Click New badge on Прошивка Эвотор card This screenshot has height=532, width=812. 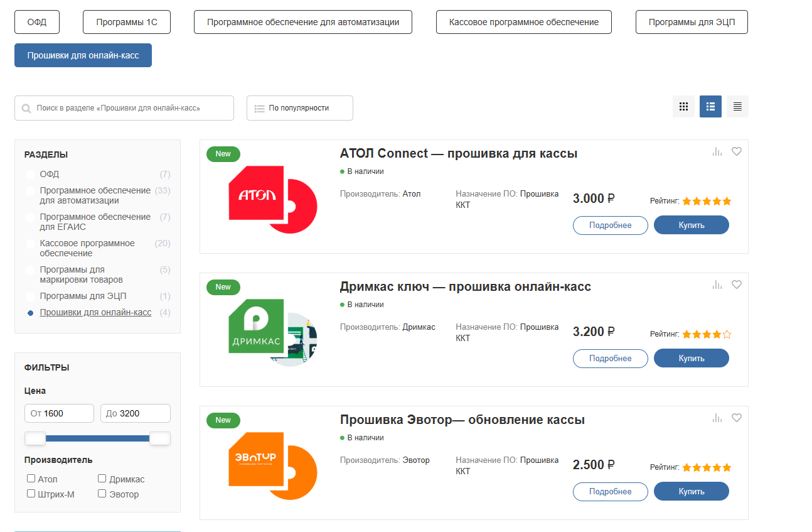pos(223,420)
